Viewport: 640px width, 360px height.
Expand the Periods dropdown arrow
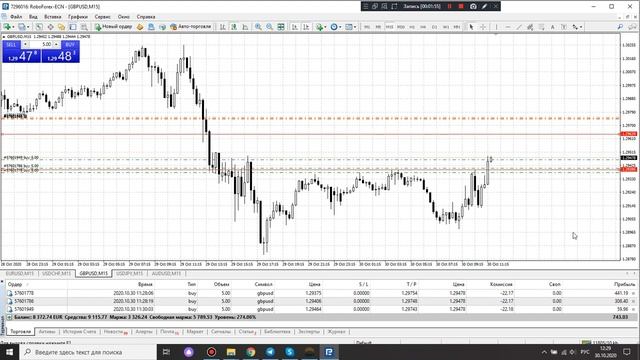[340, 27]
